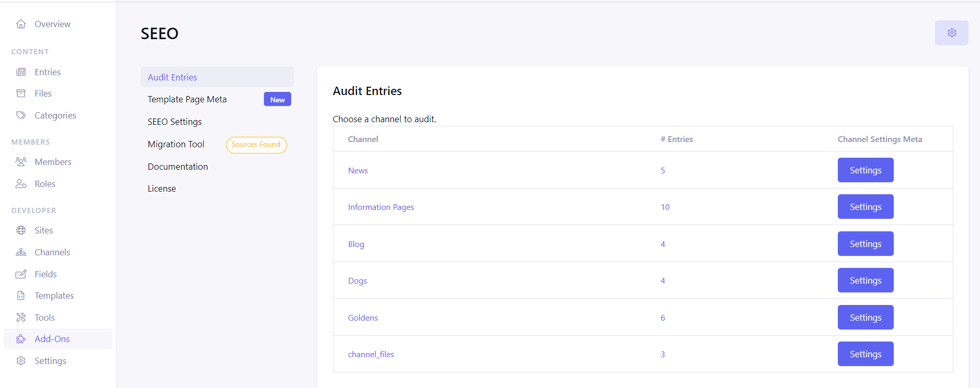Open the Migration Tool section
The width and height of the screenshot is (980, 388).
click(176, 144)
